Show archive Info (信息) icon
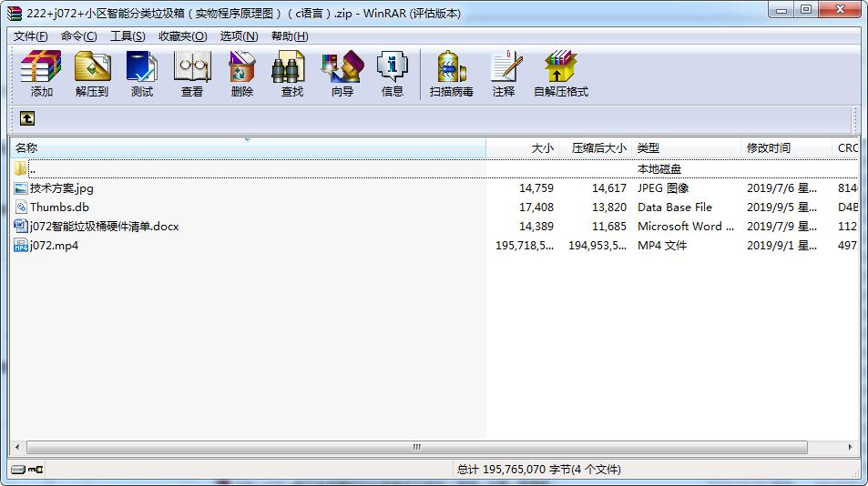The width and height of the screenshot is (868, 486). tap(392, 74)
